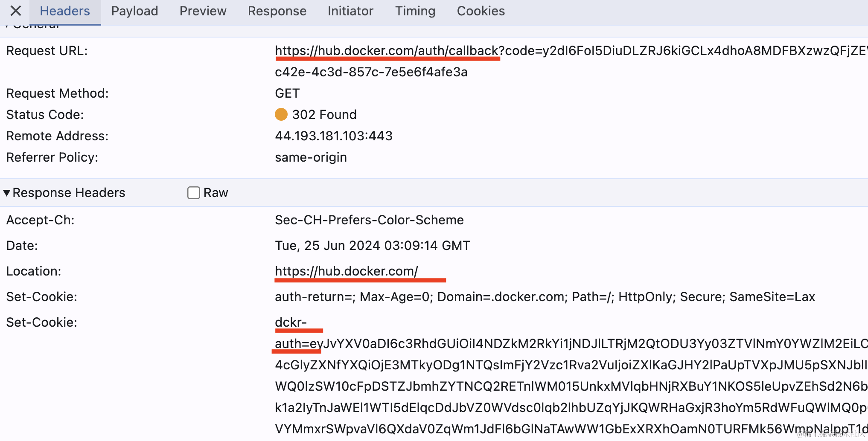
Task: Collapse the Response Headers section
Action: tap(7, 193)
